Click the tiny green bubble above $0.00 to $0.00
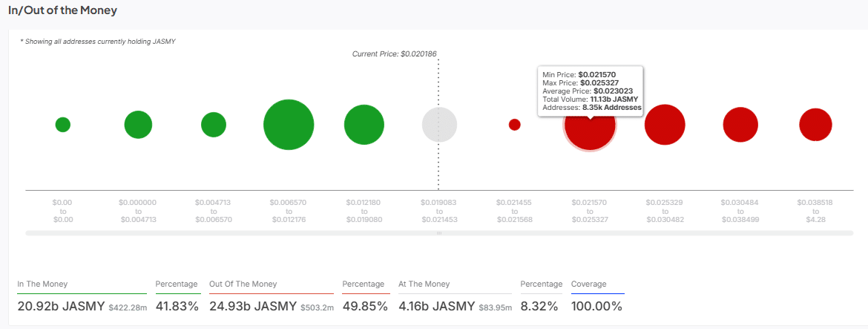The image size is (868, 329). (x=63, y=125)
